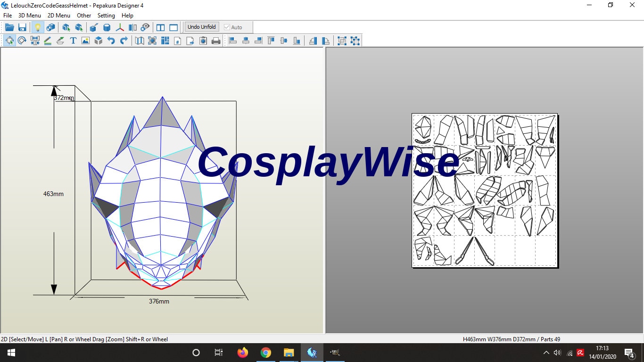Click the folded map unfold icon
Image resolution: width=644 pixels, height=362 pixels.
(140, 41)
